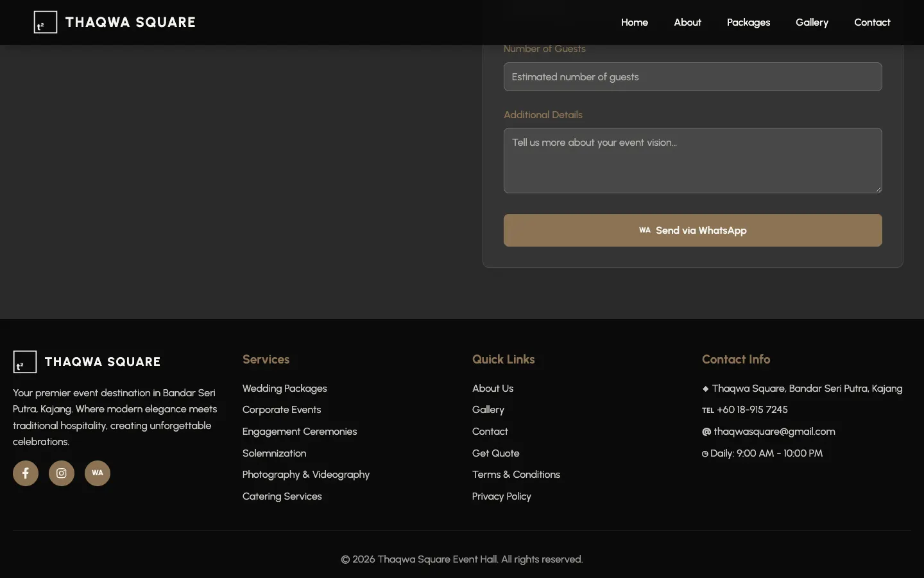Focus the Estimated number of guests field

693,77
